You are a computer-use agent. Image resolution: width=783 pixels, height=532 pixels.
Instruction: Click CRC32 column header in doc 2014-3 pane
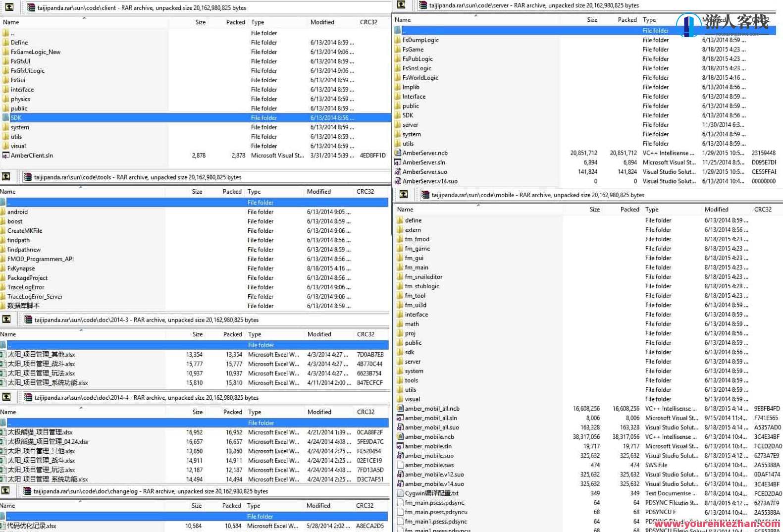[x=365, y=334]
